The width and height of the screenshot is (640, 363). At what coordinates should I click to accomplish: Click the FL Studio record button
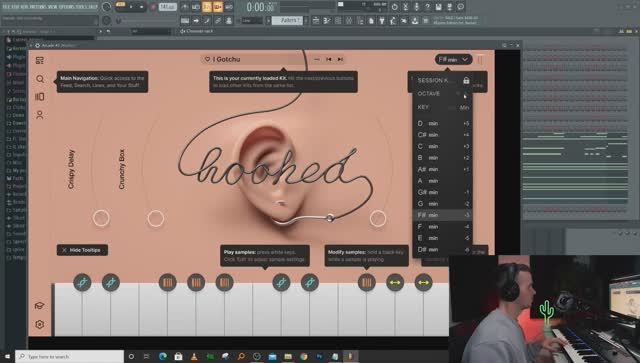(x=153, y=7)
